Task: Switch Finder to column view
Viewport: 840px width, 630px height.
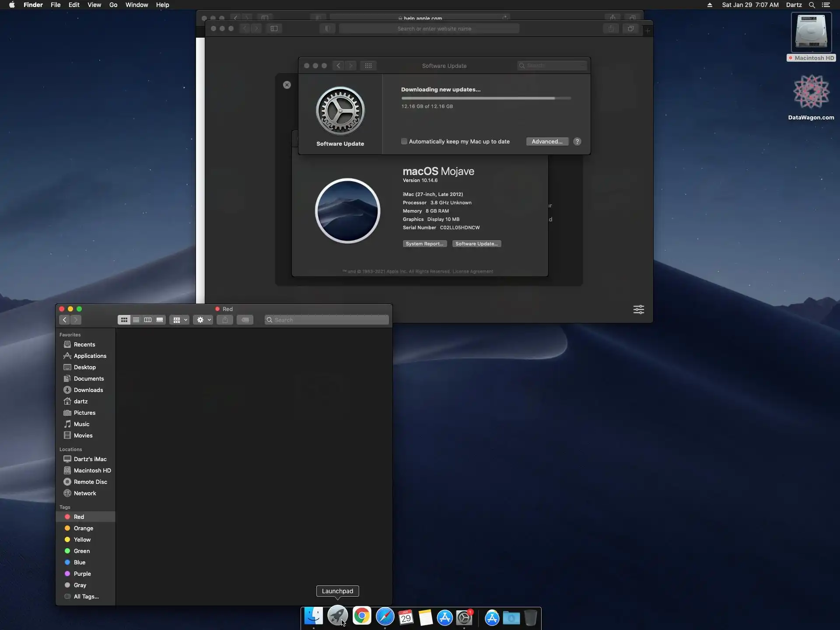Action: point(148,320)
